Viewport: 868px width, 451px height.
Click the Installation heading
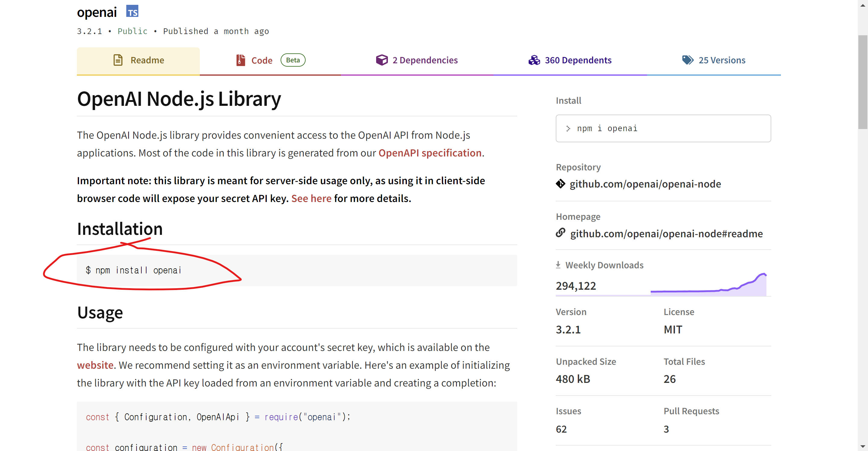coord(120,229)
